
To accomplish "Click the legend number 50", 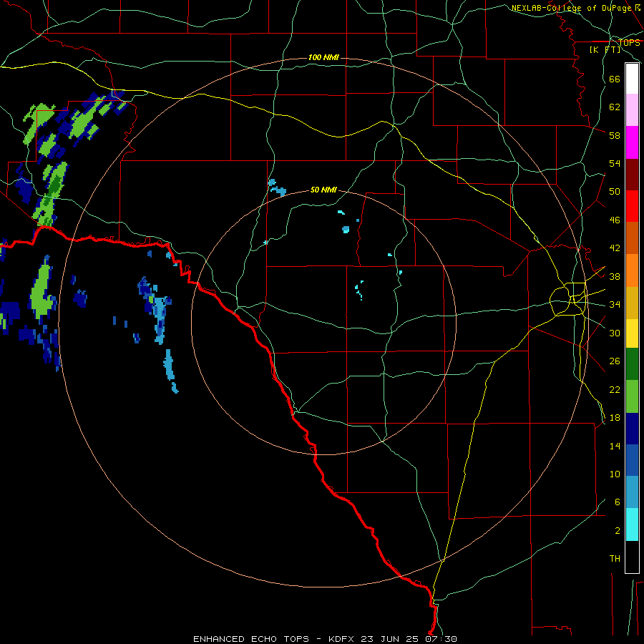I will coord(615,191).
